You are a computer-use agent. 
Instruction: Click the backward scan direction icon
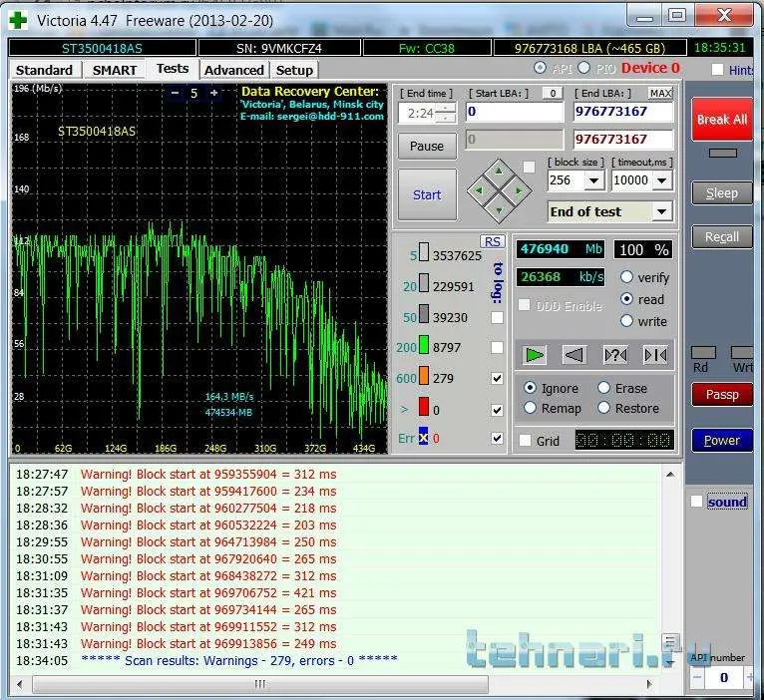(574, 354)
